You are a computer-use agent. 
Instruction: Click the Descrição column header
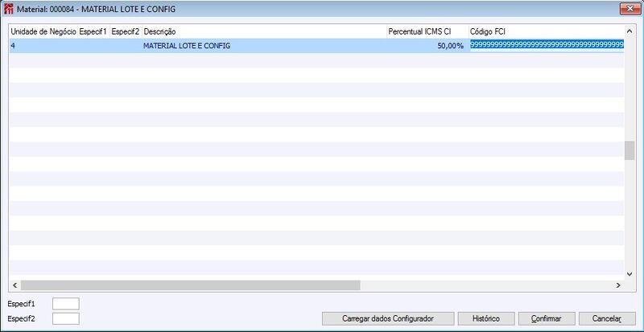264,31
